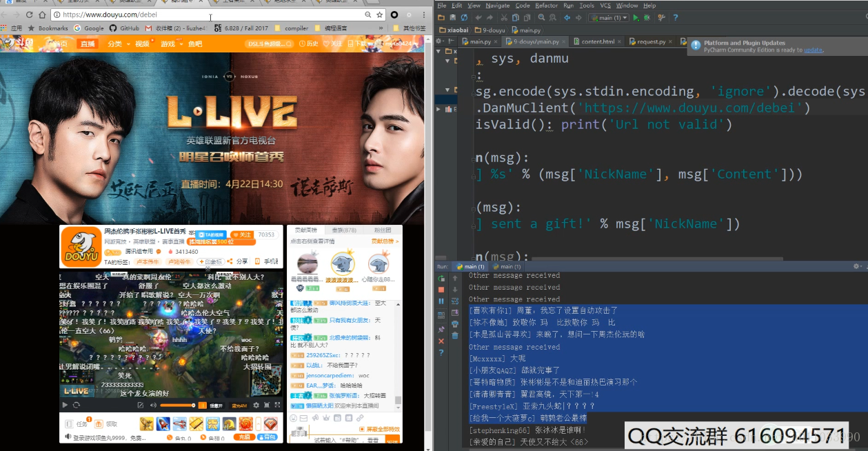Image resolution: width=868 pixels, height=451 pixels.
Task: Rerun program with Run panel green arrow
Action: click(x=441, y=278)
